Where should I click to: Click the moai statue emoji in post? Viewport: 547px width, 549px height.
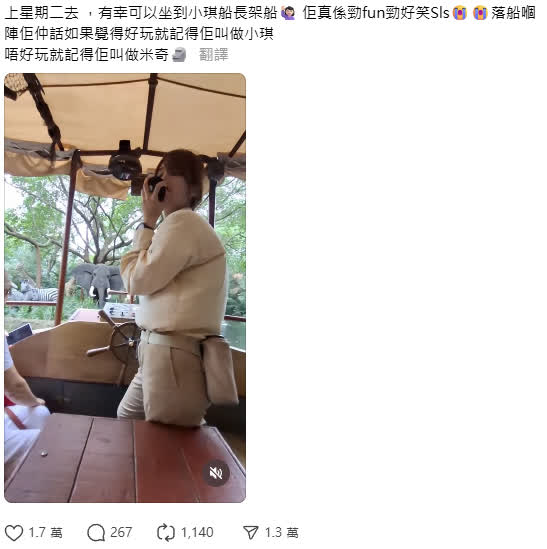point(179,55)
